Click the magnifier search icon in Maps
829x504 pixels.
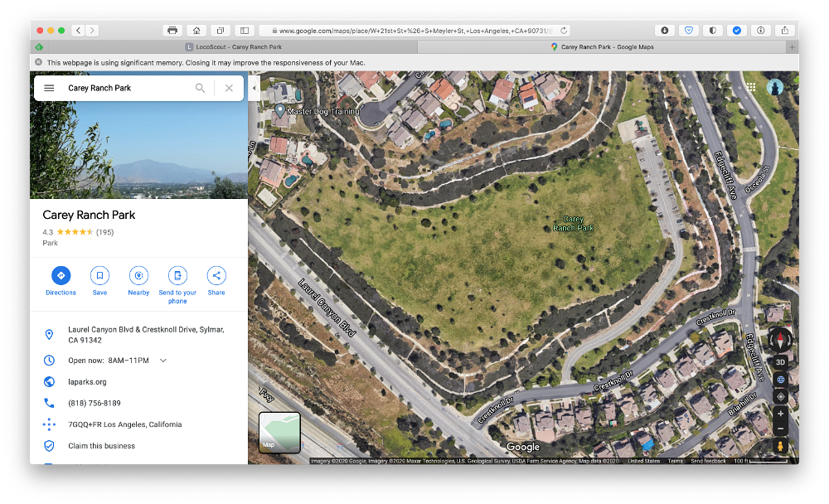pos(200,88)
